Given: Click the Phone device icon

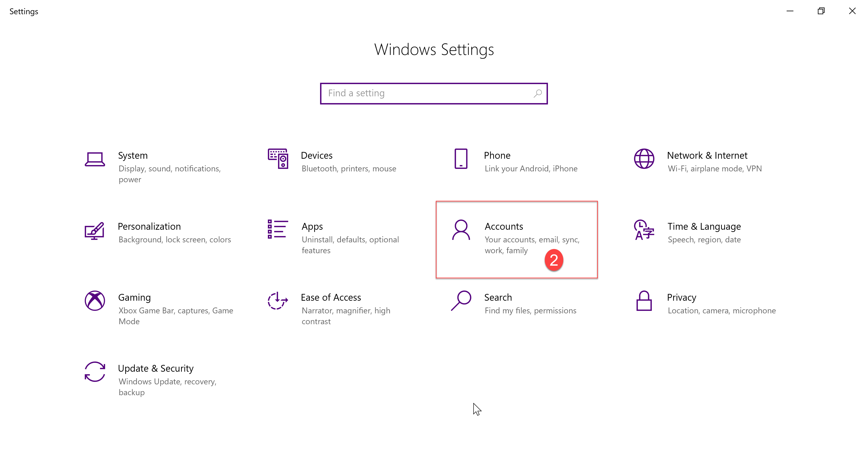Looking at the screenshot, I should 461,159.
